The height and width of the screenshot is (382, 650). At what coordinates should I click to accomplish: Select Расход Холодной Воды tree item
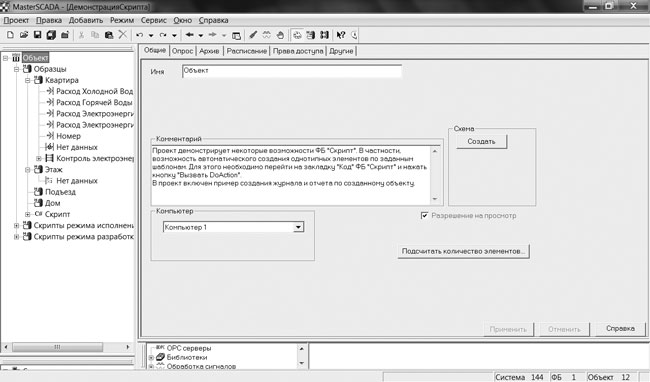click(x=95, y=91)
